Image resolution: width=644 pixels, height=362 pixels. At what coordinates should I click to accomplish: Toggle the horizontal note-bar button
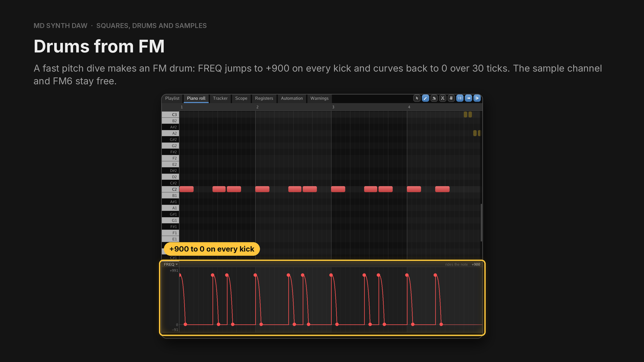469,98
